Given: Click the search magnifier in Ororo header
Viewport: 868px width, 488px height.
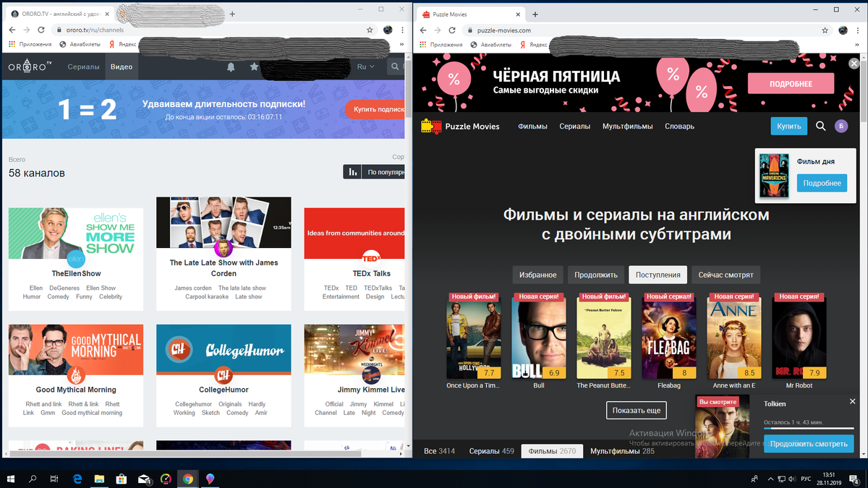Looking at the screenshot, I should 395,67.
